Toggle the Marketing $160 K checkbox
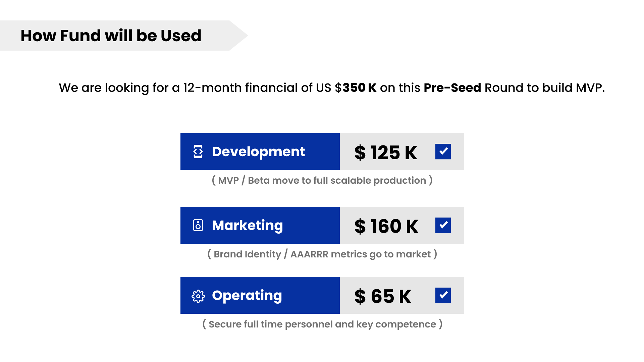The width and height of the screenshot is (644, 362). [443, 225]
